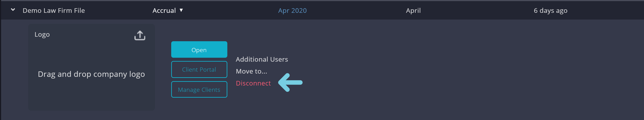The image size is (644, 120).
Task: Click the empty header row area after Apr 2020
Action: coord(355,11)
